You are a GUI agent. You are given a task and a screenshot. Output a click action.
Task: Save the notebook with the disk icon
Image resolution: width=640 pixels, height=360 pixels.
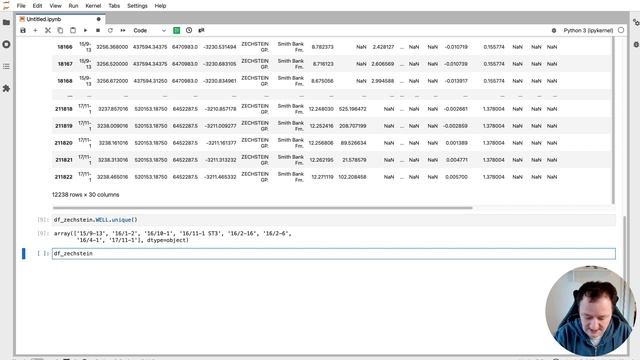(23, 30)
